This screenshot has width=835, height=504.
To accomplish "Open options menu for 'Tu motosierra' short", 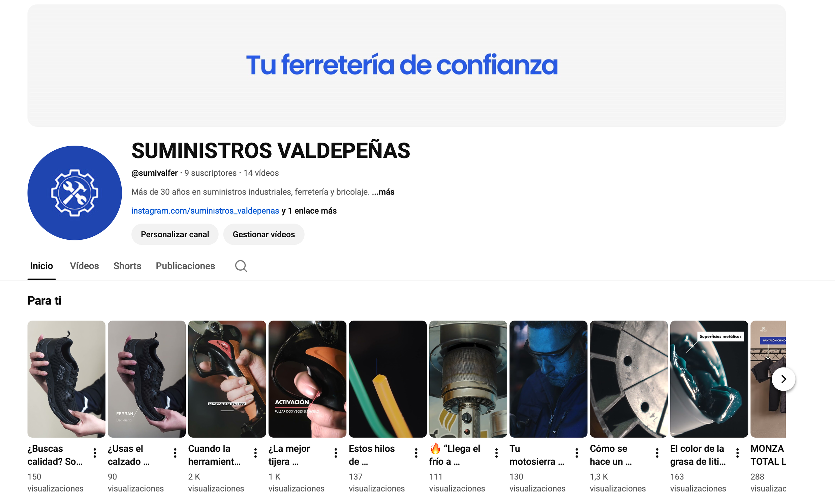I will point(577,453).
